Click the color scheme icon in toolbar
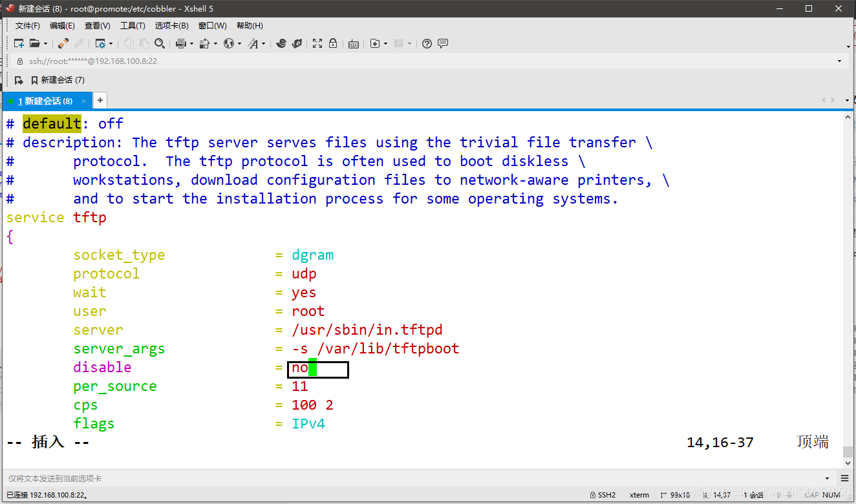This screenshot has width=856, height=504. [205, 43]
